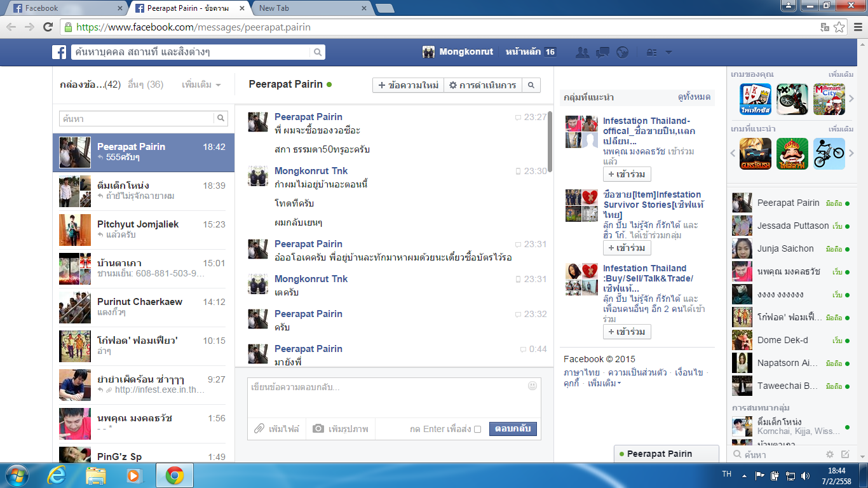The width and height of the screenshot is (868, 488).
Task: Click the browser address bar URL
Action: coord(193,27)
